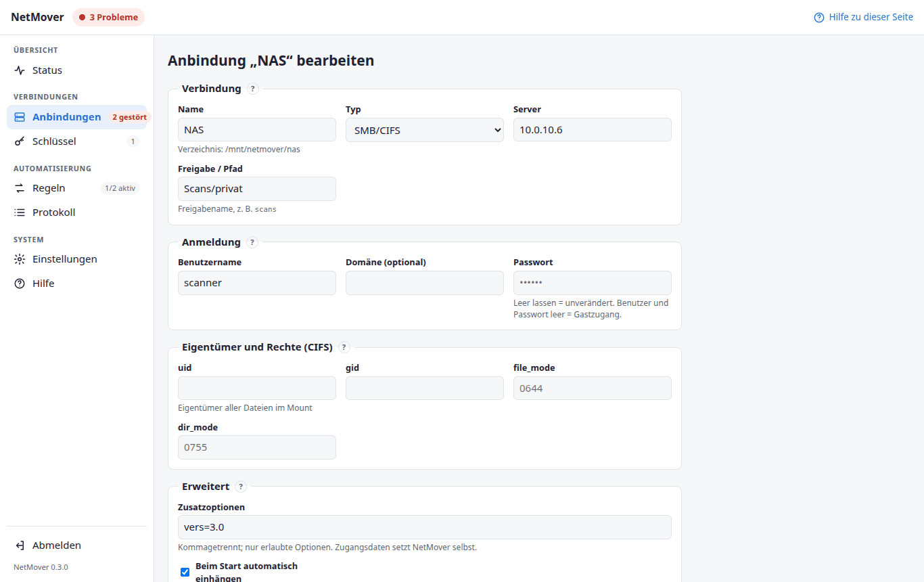Open the Status page

76,70
